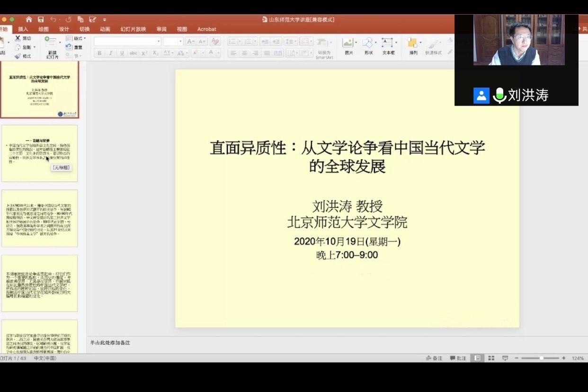Image resolution: width=588 pixels, height=392 pixels.
Task: Apply superscript with the X² icon
Action: [x=144, y=53]
